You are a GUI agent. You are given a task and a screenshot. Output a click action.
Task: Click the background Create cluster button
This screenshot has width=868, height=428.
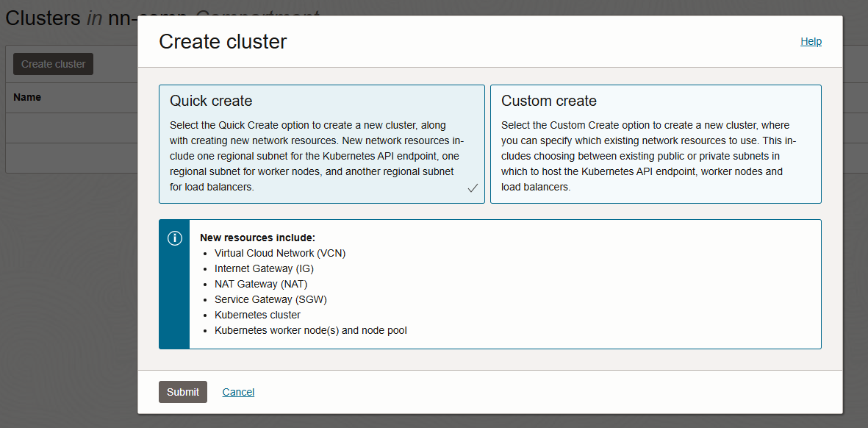point(53,64)
